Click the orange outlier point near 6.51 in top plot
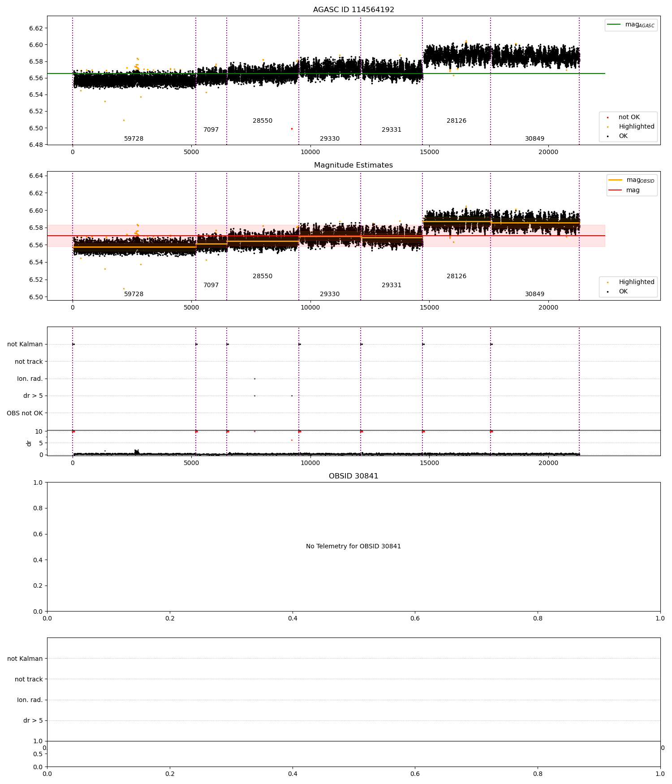Screen dimensions: 672x784 tap(124, 120)
